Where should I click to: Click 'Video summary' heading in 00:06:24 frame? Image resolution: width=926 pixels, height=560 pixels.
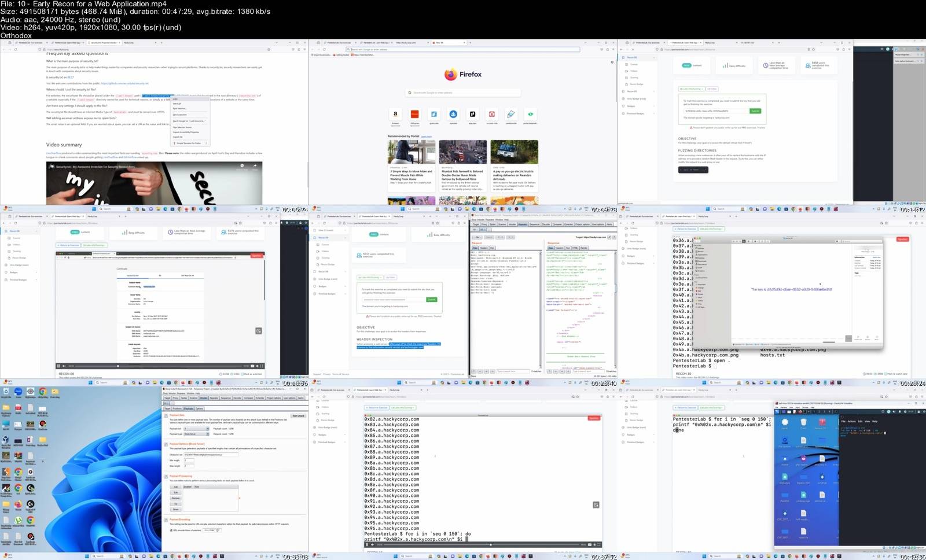[x=64, y=145]
